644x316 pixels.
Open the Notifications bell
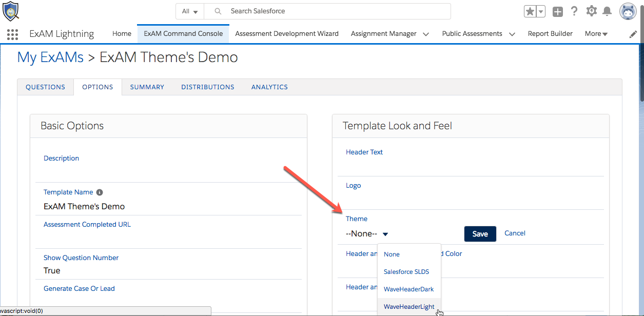[x=607, y=11]
